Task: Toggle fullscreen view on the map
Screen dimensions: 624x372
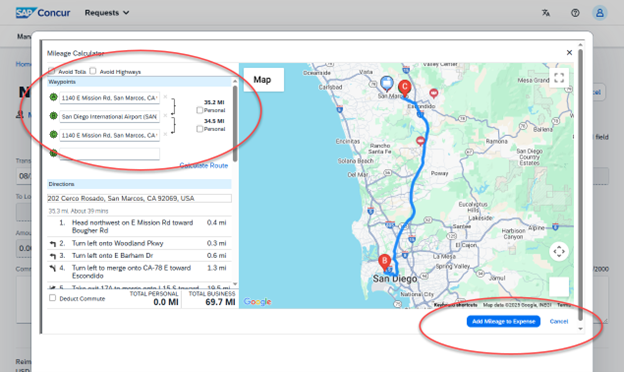Action: pyautogui.click(x=559, y=77)
